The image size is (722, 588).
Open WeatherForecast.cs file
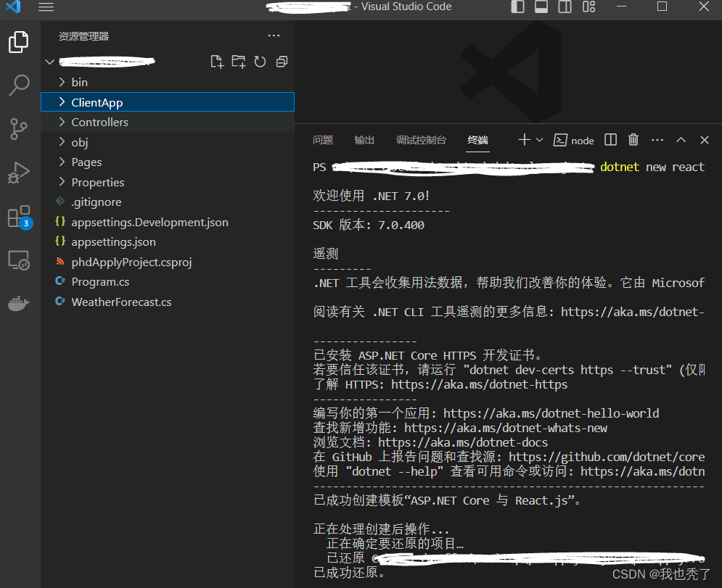(x=168, y=302)
